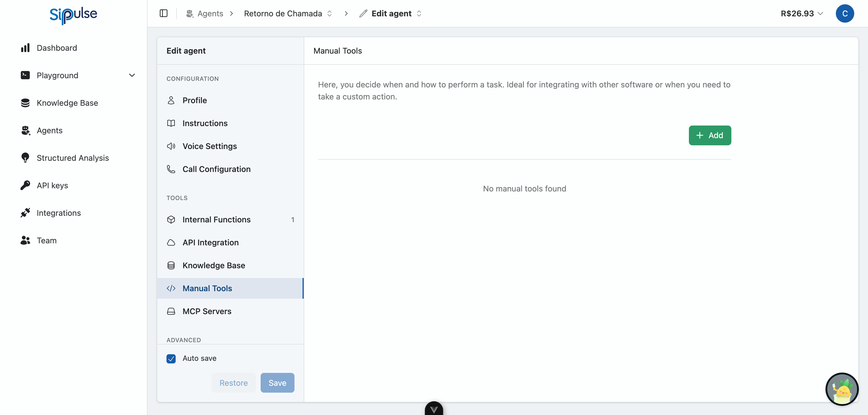The image size is (868, 415).
Task: Open the R$26.93 balance dropdown
Action: (x=802, y=13)
